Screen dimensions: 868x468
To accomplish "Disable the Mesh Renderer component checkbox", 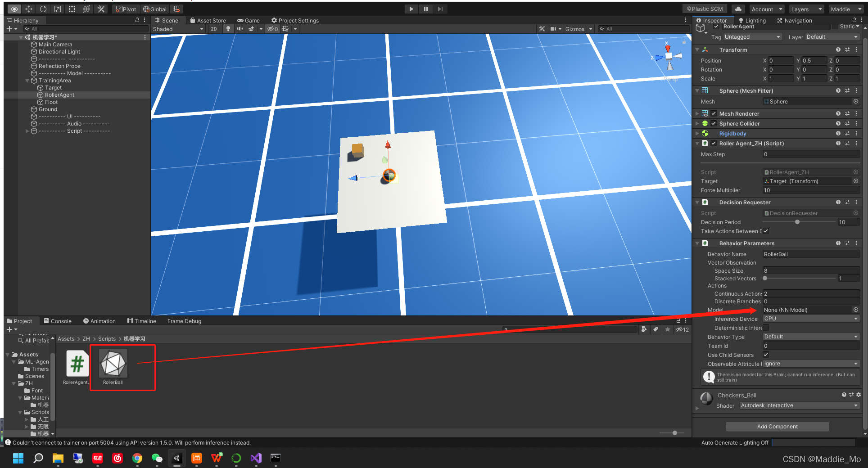I will 714,114.
